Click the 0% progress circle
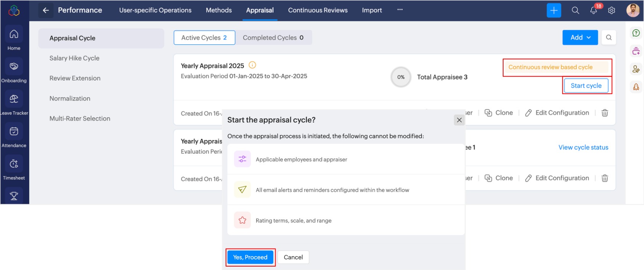 tap(401, 77)
